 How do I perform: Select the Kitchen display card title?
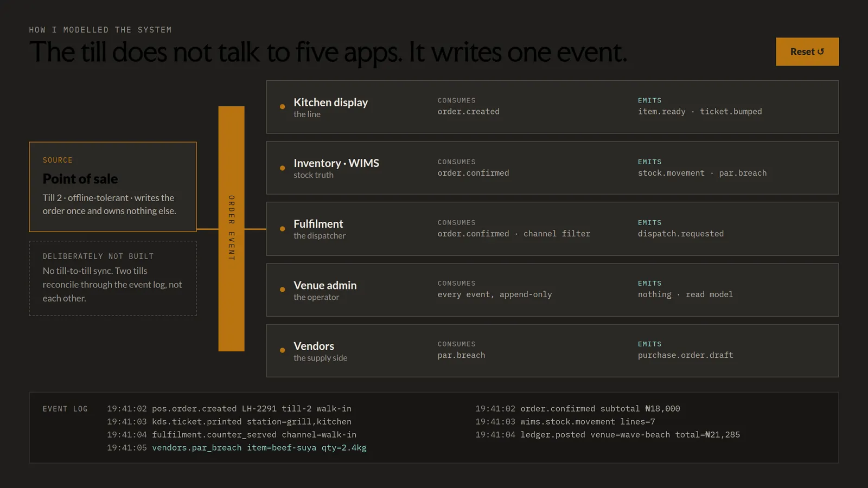(330, 102)
